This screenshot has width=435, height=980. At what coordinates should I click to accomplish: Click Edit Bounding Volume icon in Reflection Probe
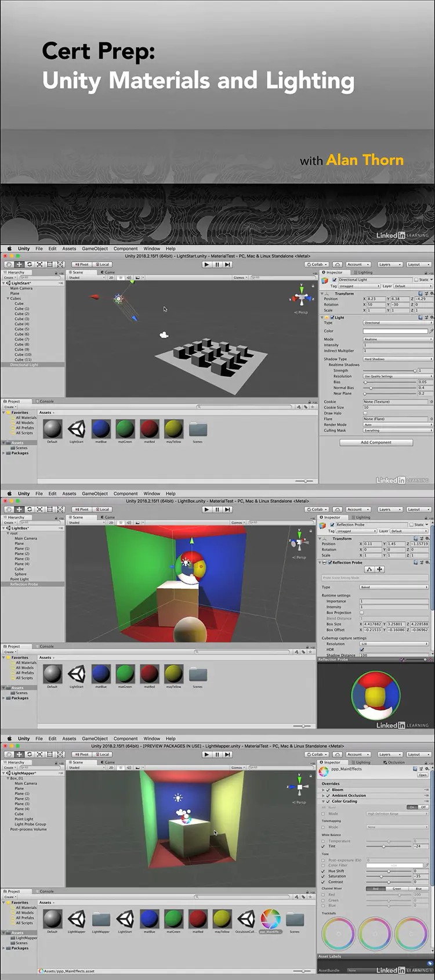click(369, 569)
